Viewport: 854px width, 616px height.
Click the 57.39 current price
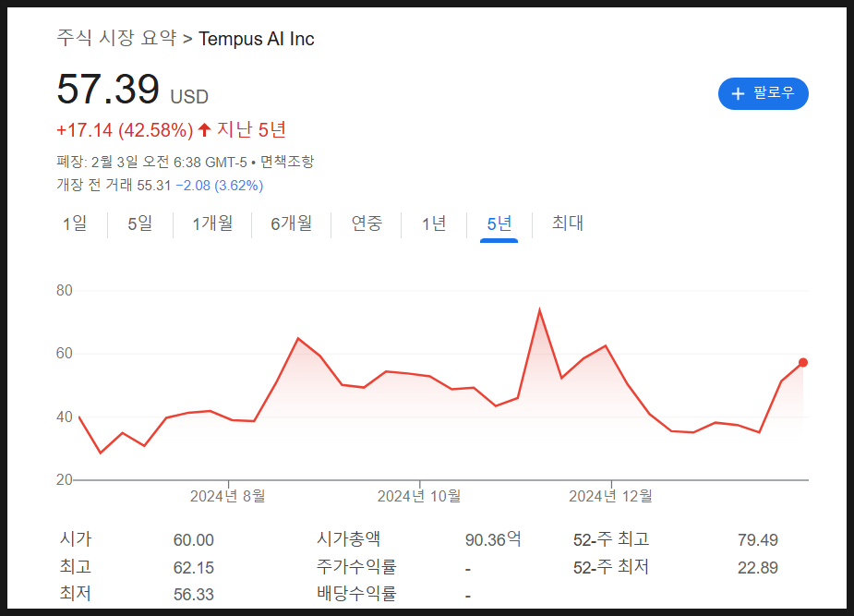click(108, 89)
